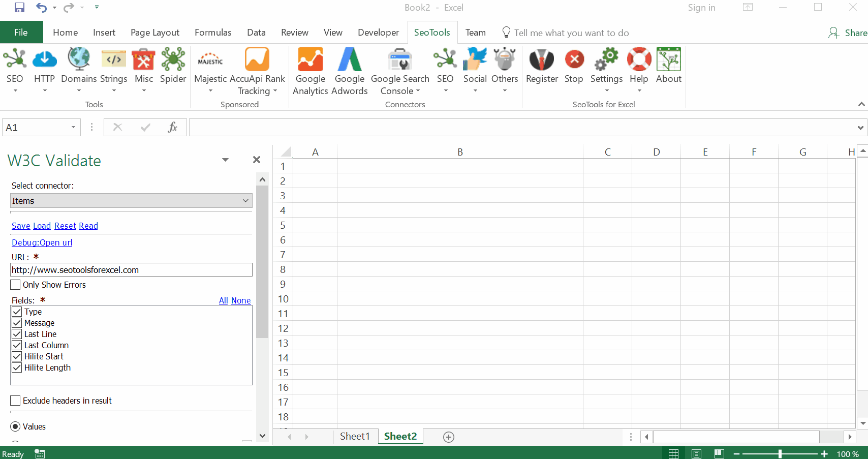Switch to Page Break Preview in status bar
This screenshot has width=868, height=459.
click(x=719, y=454)
